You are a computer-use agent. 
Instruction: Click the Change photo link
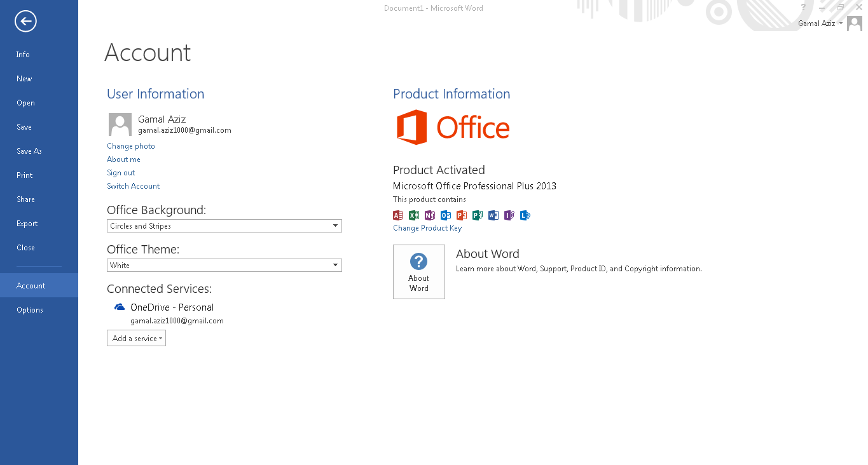[x=131, y=146]
